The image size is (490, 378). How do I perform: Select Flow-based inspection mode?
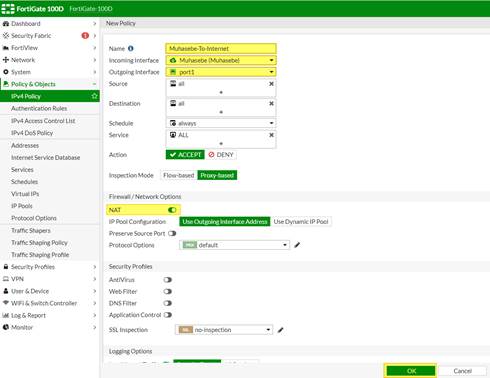[178, 175]
